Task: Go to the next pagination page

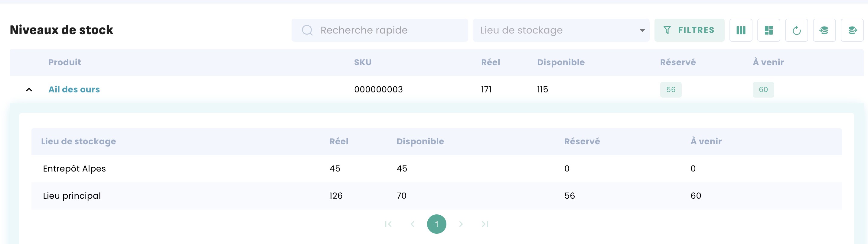Action: coord(461,224)
